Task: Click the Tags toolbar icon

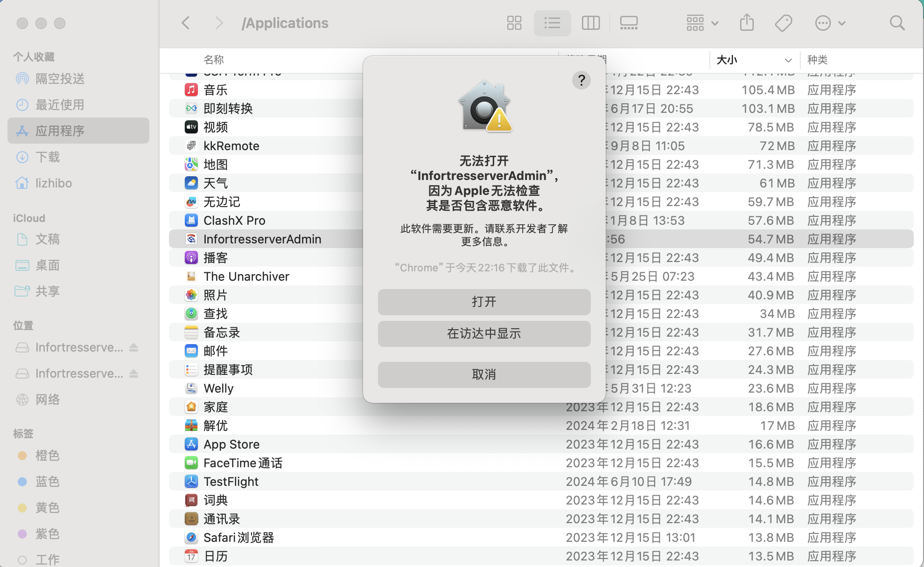Action: point(784,23)
